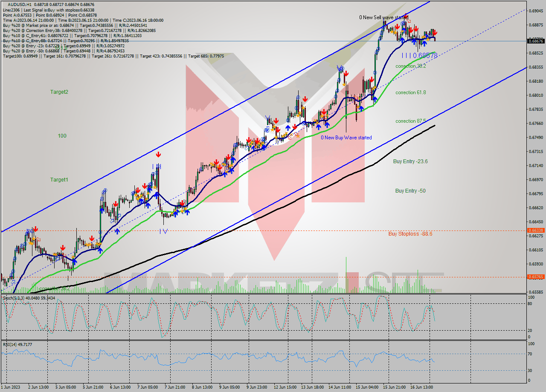Select the 0.68010 price axis value
This screenshot has height=392, width=546.
pos(536,95)
